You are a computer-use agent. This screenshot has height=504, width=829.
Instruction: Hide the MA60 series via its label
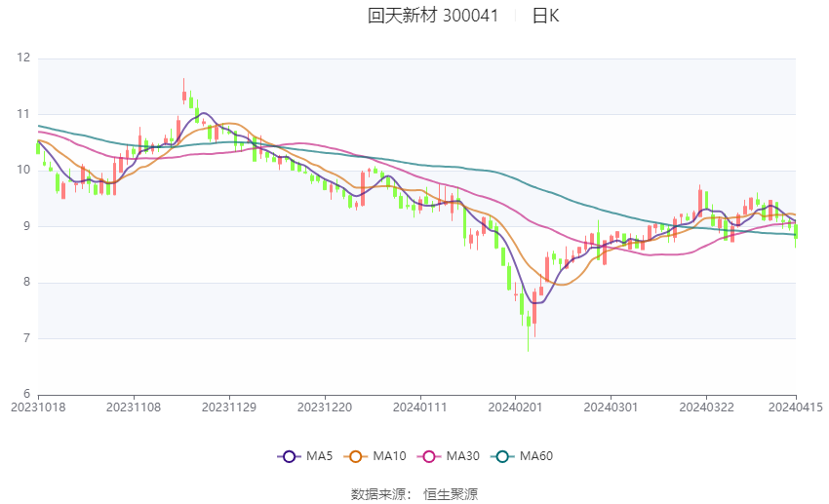coord(536,456)
